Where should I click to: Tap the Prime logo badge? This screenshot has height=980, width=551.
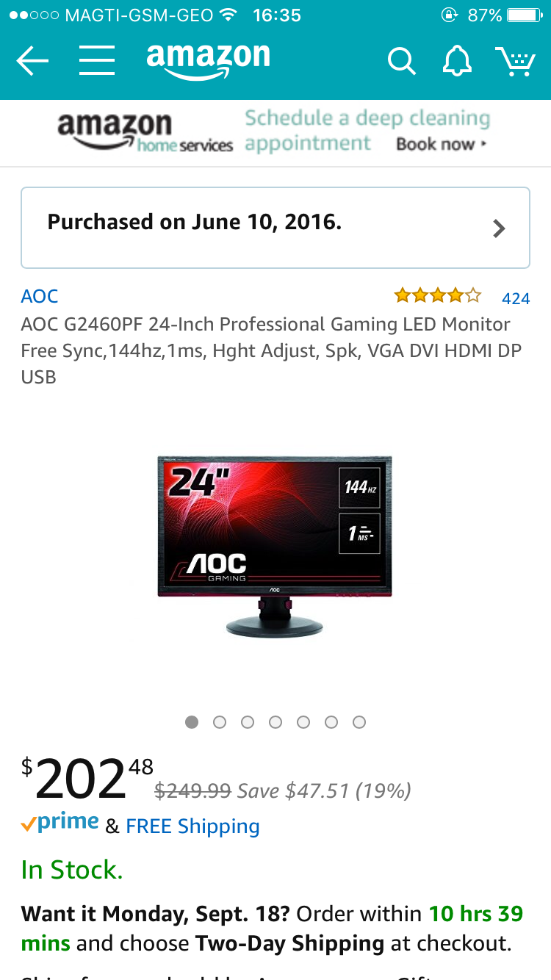pos(60,824)
